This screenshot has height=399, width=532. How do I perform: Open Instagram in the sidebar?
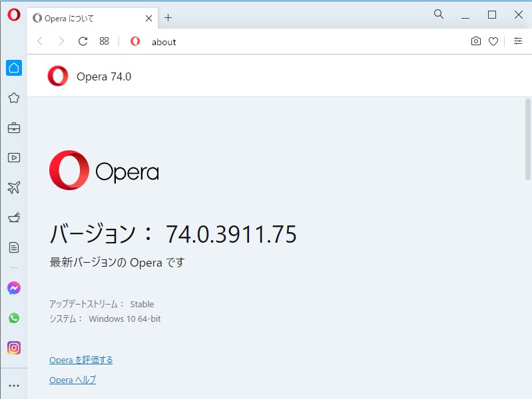[14, 348]
